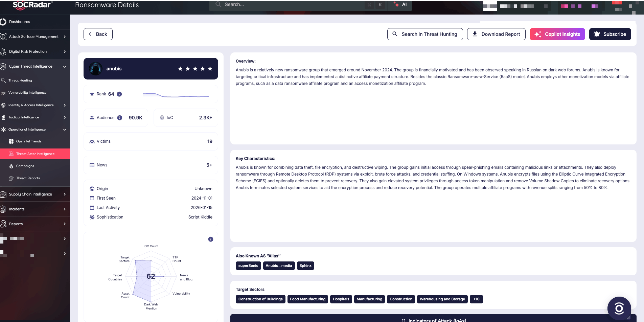Open the floating chat assistant icon
644x322 pixels.
pyautogui.click(x=619, y=308)
